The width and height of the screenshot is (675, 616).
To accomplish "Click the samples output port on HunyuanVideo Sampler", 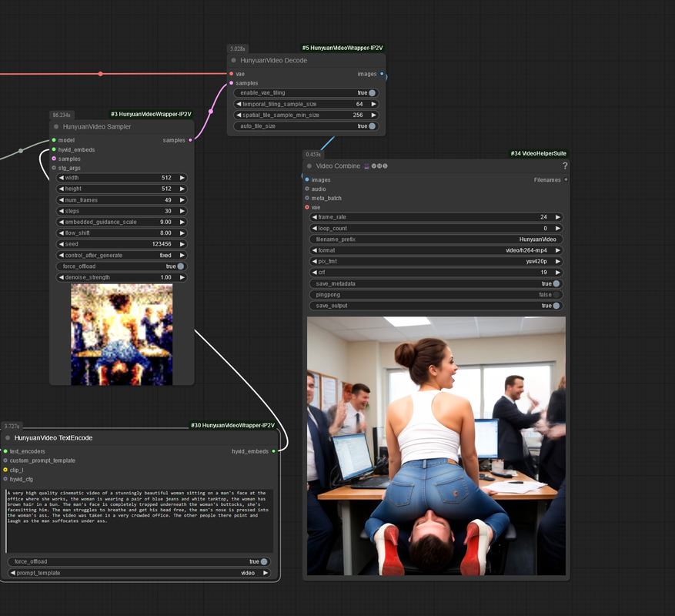I will pyautogui.click(x=190, y=140).
